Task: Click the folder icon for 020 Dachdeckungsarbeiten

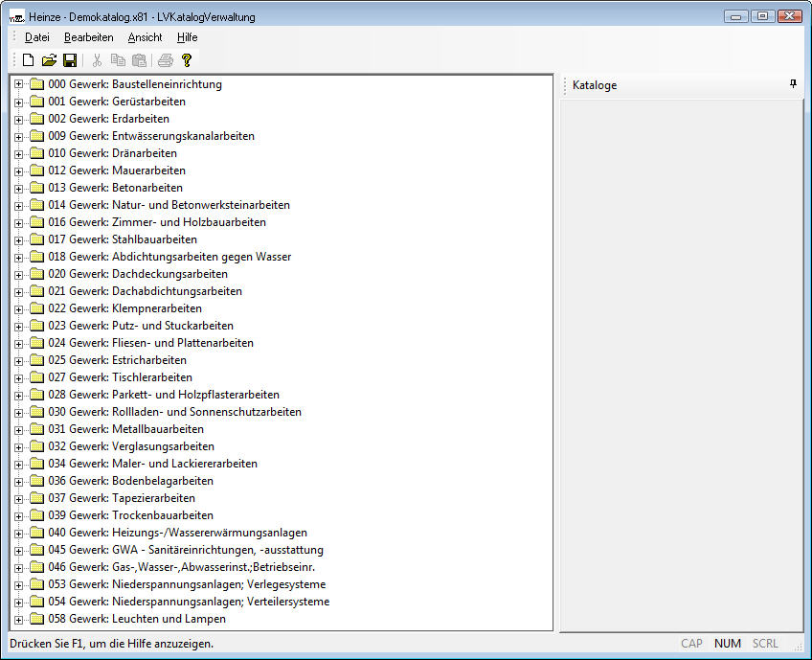Action: click(36, 274)
